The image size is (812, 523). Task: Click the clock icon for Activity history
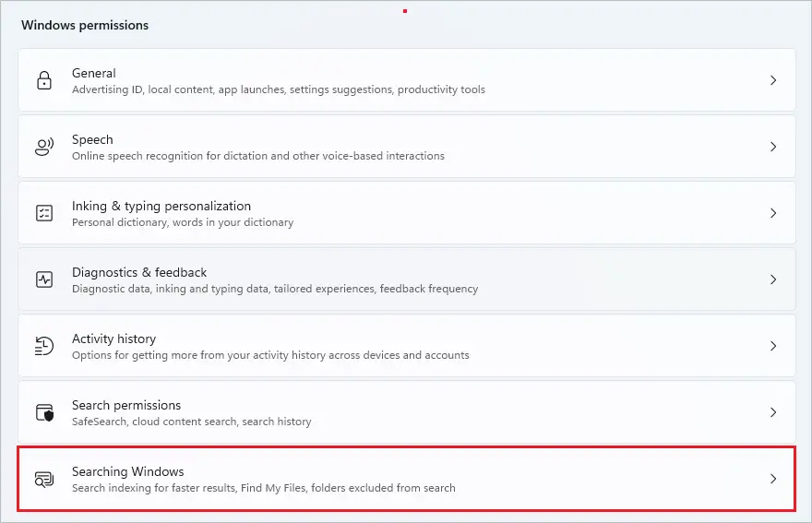[44, 346]
